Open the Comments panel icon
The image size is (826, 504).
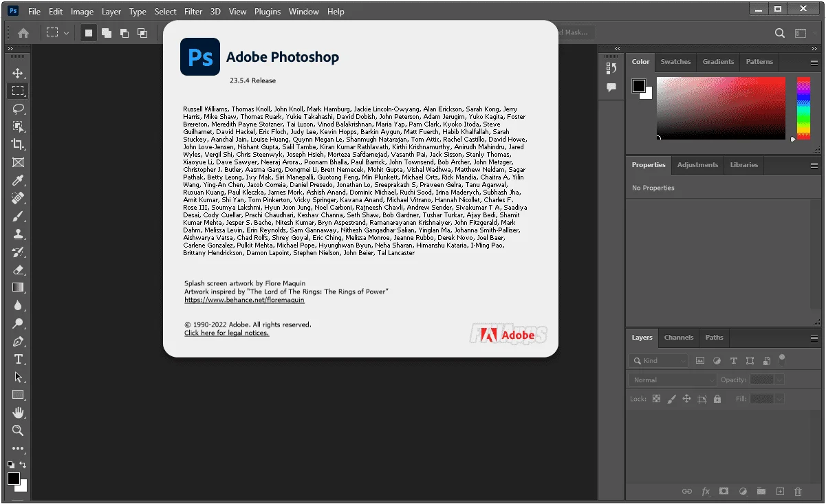[x=611, y=87]
